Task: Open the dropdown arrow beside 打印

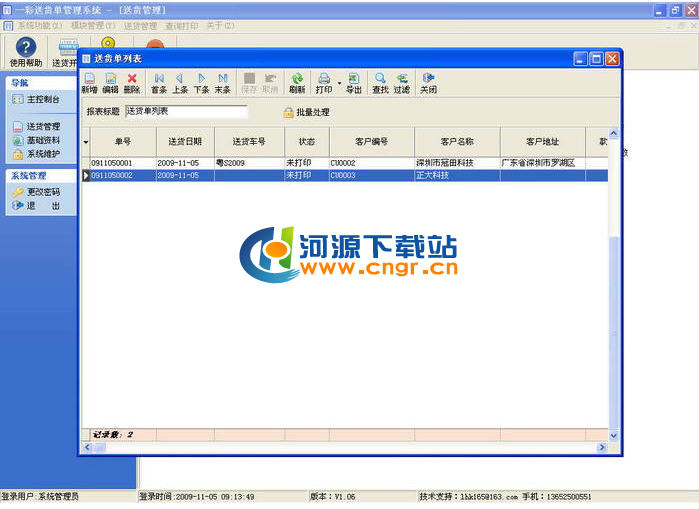Action: [x=339, y=83]
